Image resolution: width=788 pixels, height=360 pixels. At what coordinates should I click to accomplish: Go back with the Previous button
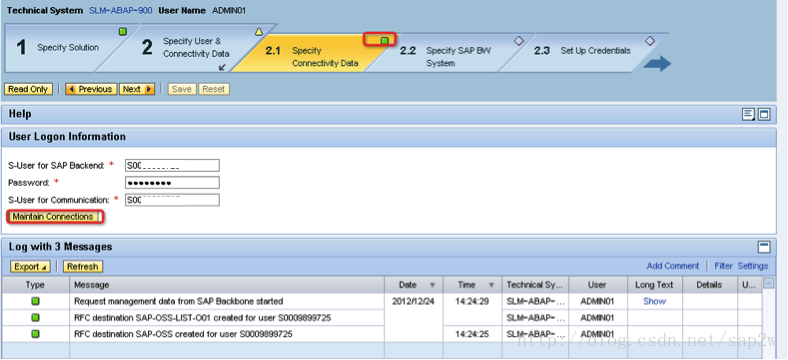(x=91, y=89)
